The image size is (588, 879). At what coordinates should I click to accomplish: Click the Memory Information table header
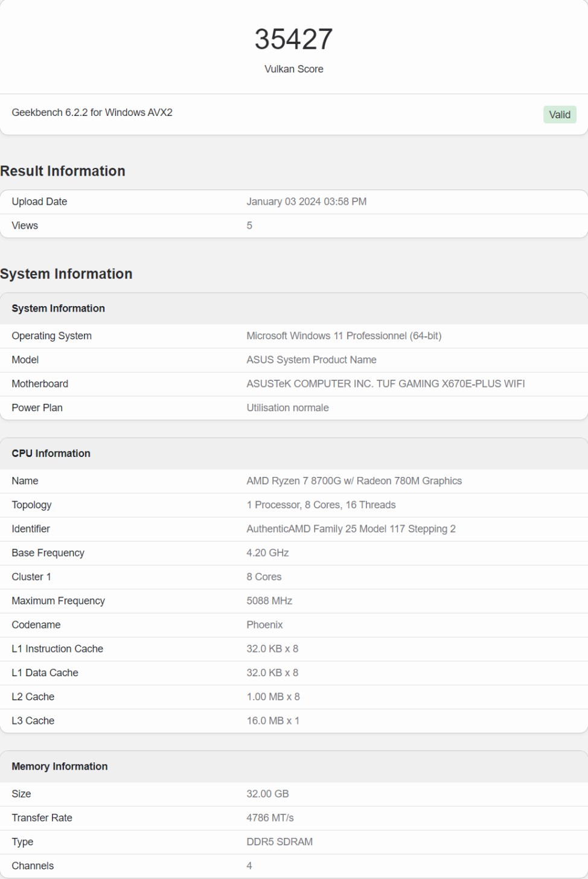coord(59,767)
